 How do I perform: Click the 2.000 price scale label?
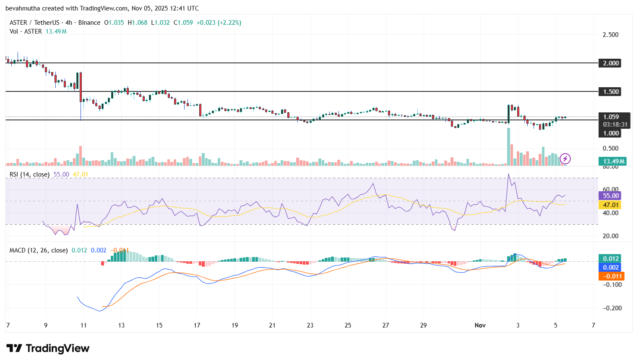[x=610, y=63]
